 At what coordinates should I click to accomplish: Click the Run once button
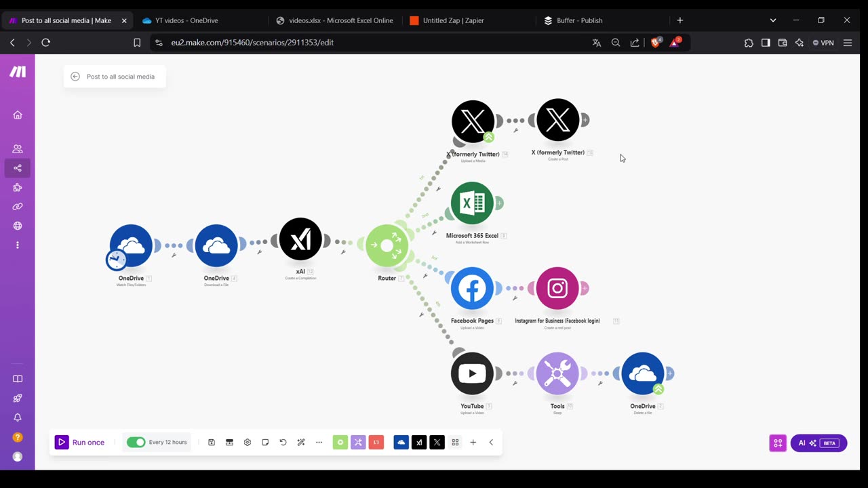point(81,442)
